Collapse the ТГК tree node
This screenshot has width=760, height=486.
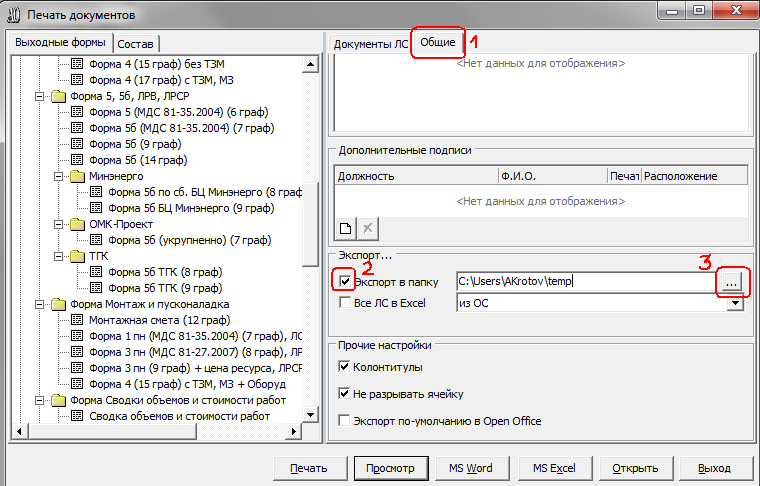59,256
